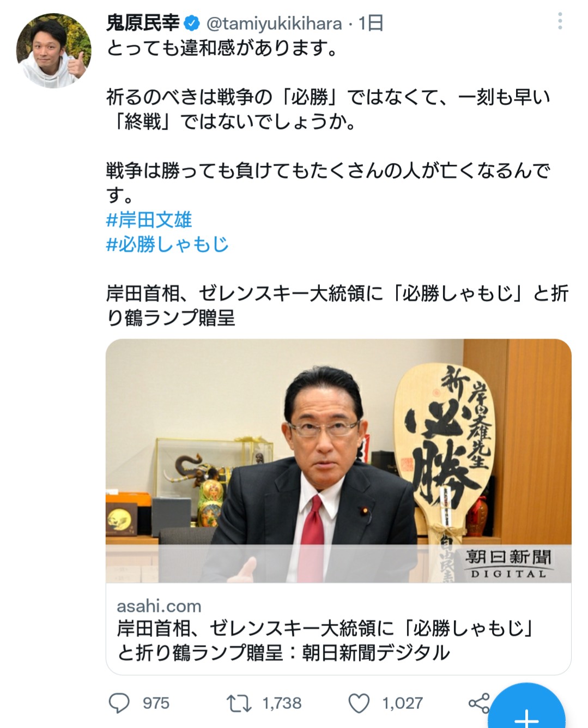The width and height of the screenshot is (588, 728).
Task: Open the 朝日新聞デジタル article headline in the card
Action: (325, 640)
